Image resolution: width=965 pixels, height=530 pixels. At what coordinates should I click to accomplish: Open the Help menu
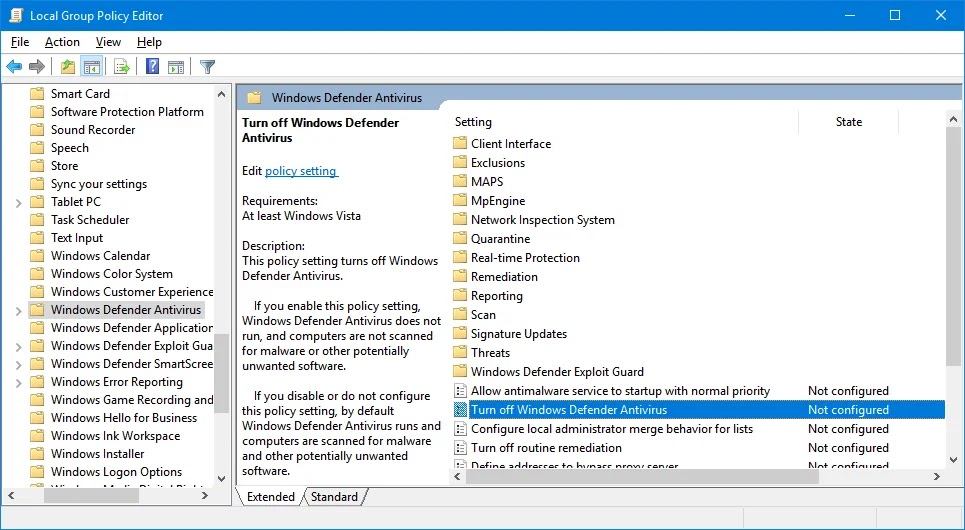149,42
